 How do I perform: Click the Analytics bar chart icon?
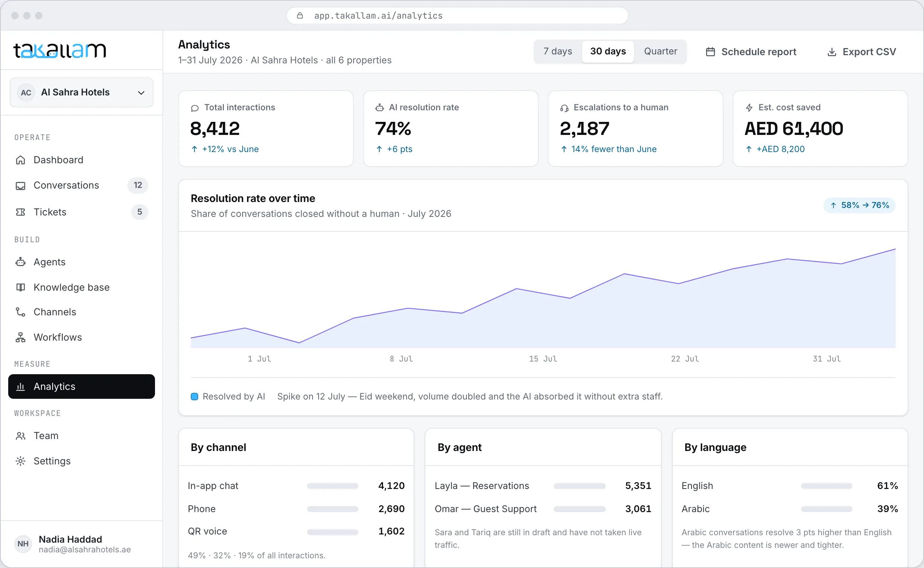pyautogui.click(x=20, y=386)
